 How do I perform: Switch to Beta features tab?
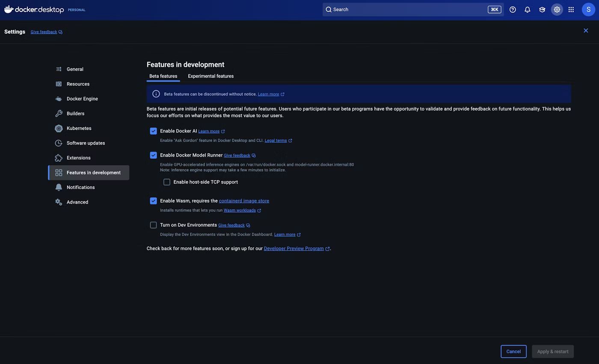click(163, 76)
